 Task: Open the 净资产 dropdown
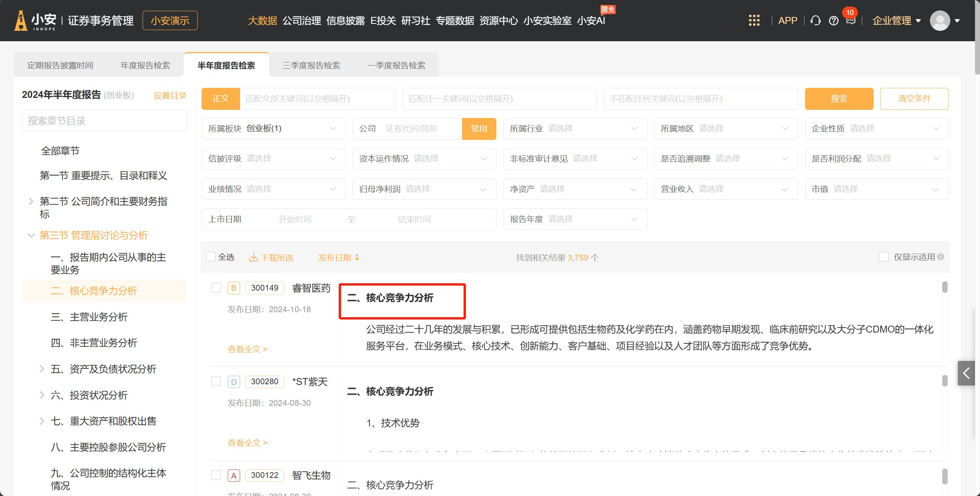(575, 189)
